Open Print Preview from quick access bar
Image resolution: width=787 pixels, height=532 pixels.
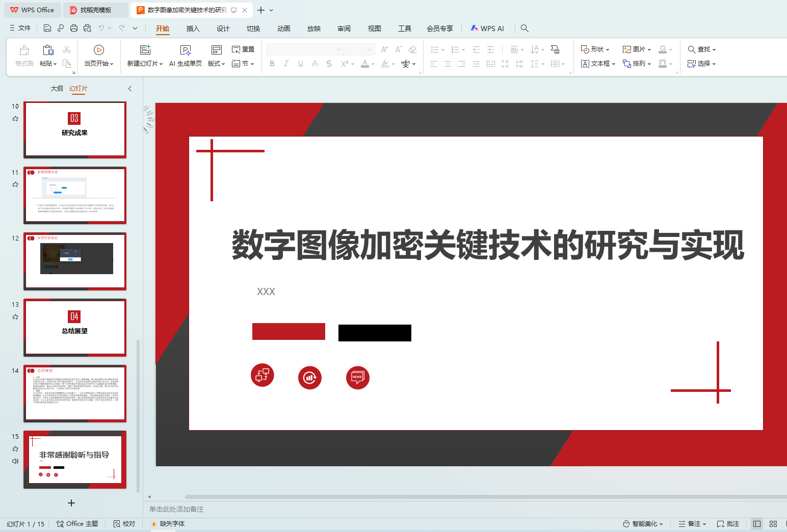tap(87, 29)
